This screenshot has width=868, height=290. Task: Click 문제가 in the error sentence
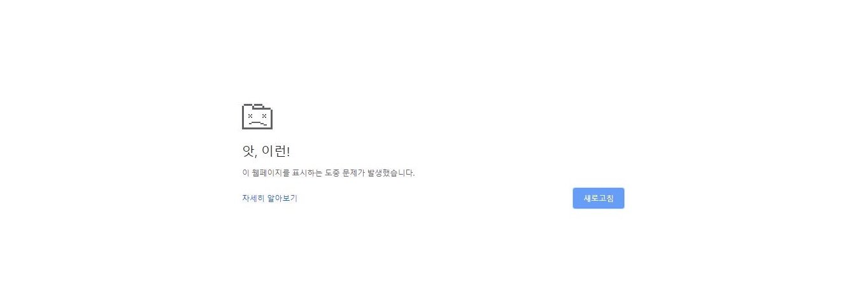tap(353, 173)
